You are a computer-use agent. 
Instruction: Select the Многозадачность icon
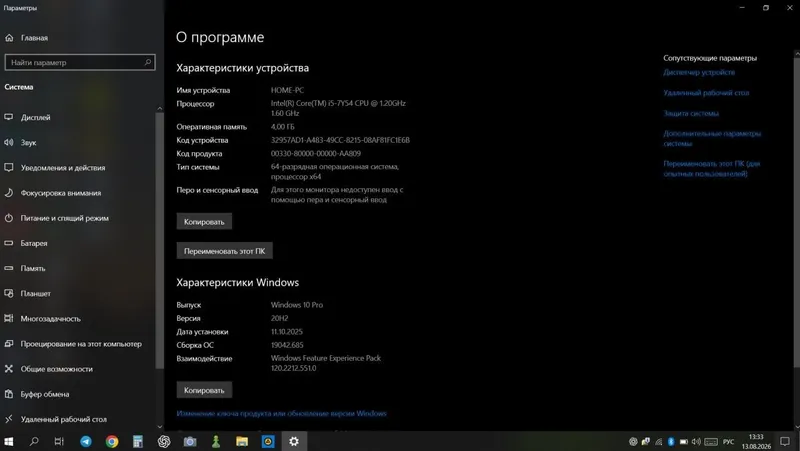click(9, 318)
